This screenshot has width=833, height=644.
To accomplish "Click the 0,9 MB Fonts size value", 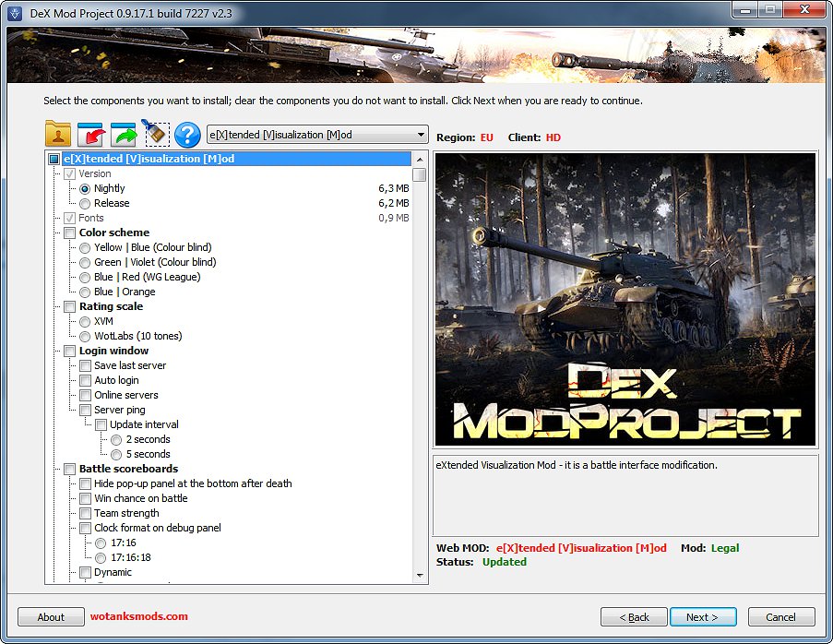I will [x=394, y=218].
